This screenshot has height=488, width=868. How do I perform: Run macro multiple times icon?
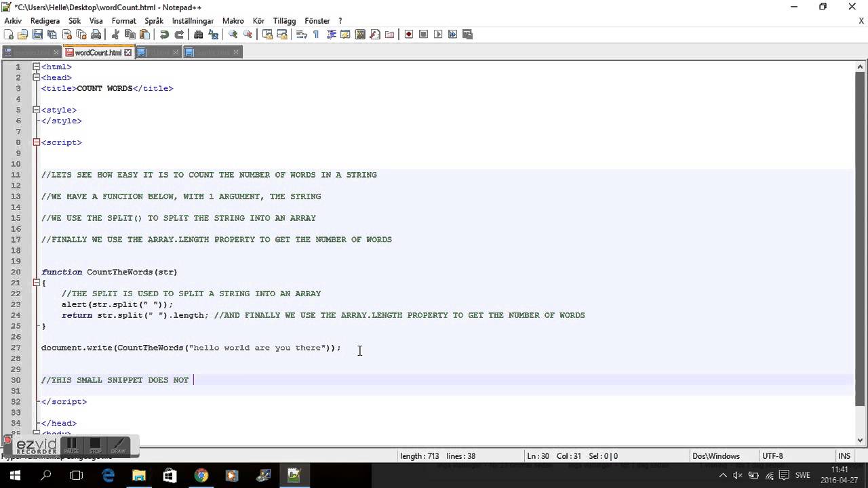coord(453,35)
